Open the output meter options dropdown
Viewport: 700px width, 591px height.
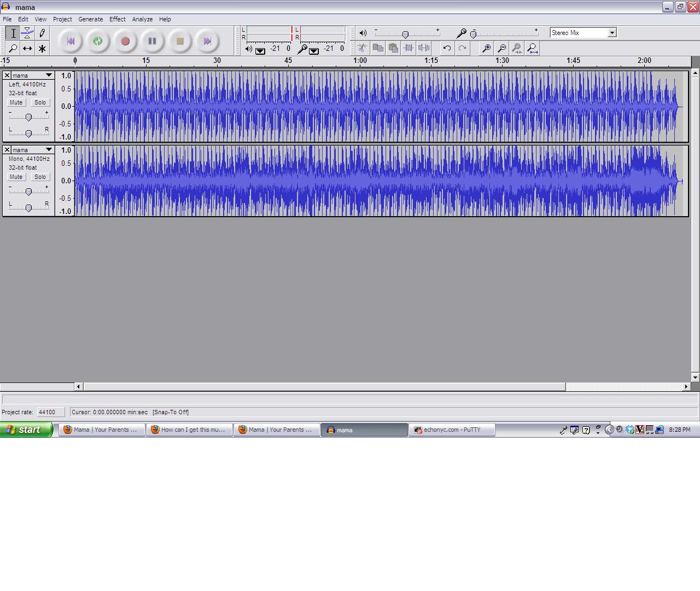pos(260,51)
